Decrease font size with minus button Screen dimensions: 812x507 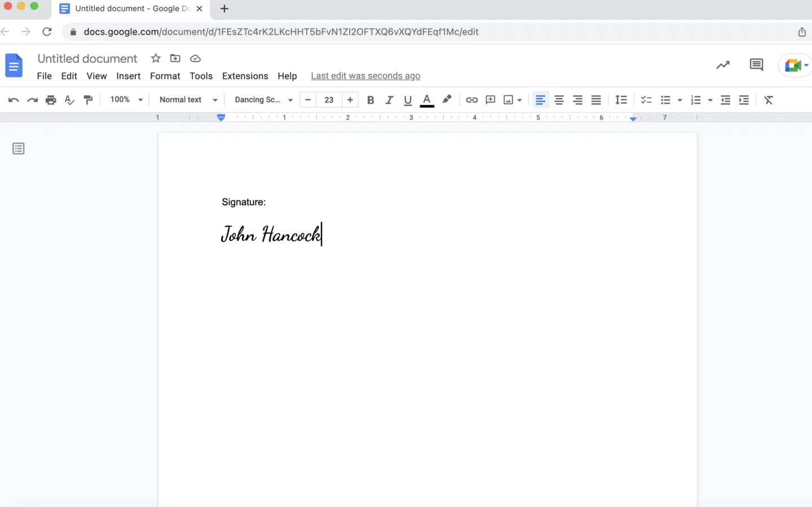(x=308, y=100)
